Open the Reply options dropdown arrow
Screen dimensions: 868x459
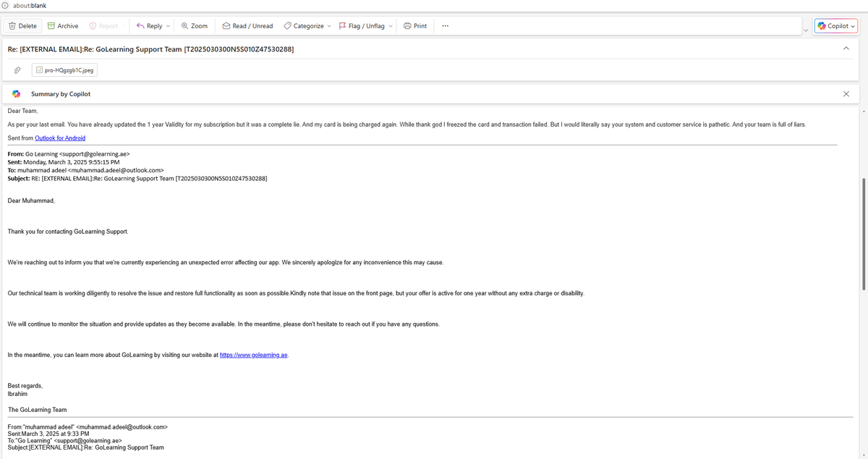pyautogui.click(x=169, y=26)
